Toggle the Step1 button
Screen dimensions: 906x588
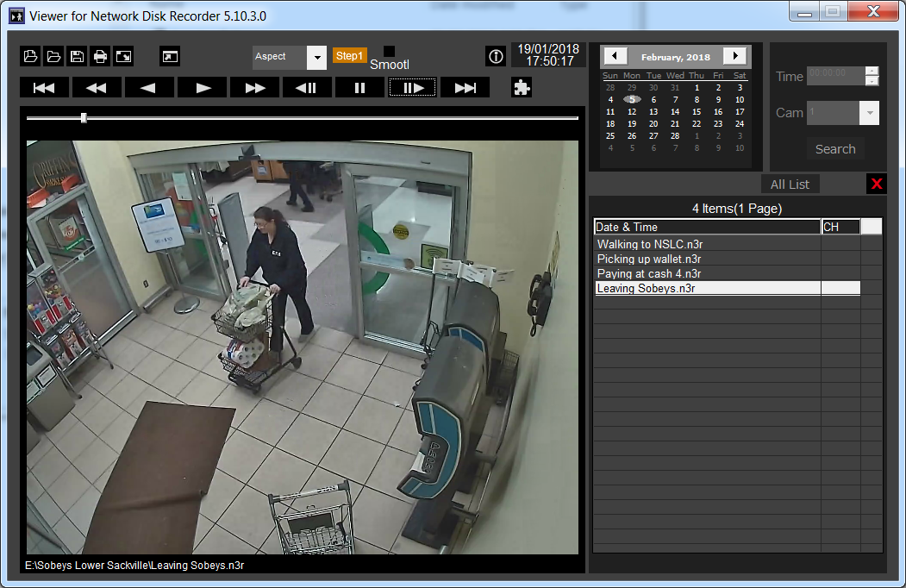click(x=349, y=56)
